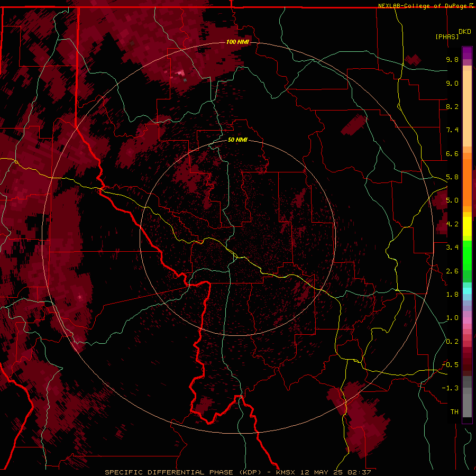Click the green segment of the color bar

click(467, 261)
